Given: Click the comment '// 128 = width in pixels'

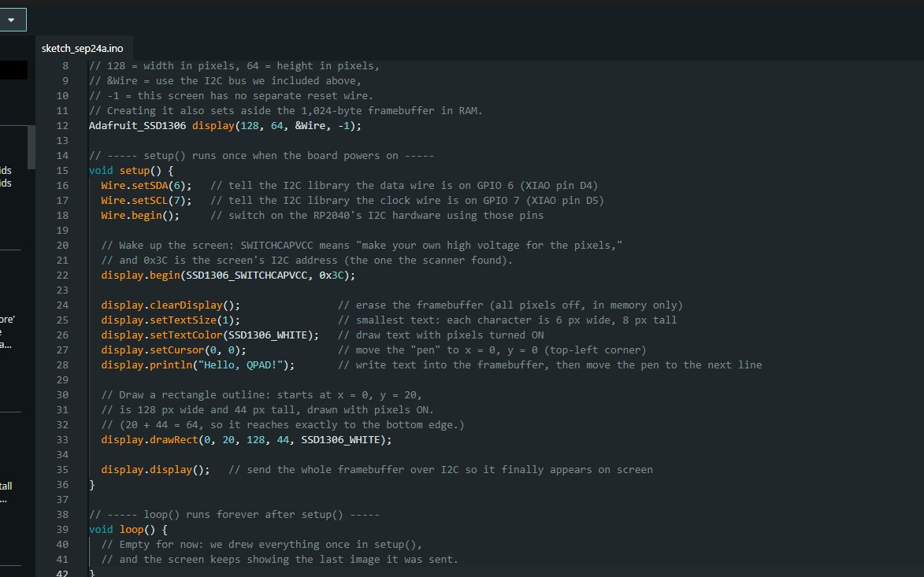Looking at the screenshot, I should point(235,66).
